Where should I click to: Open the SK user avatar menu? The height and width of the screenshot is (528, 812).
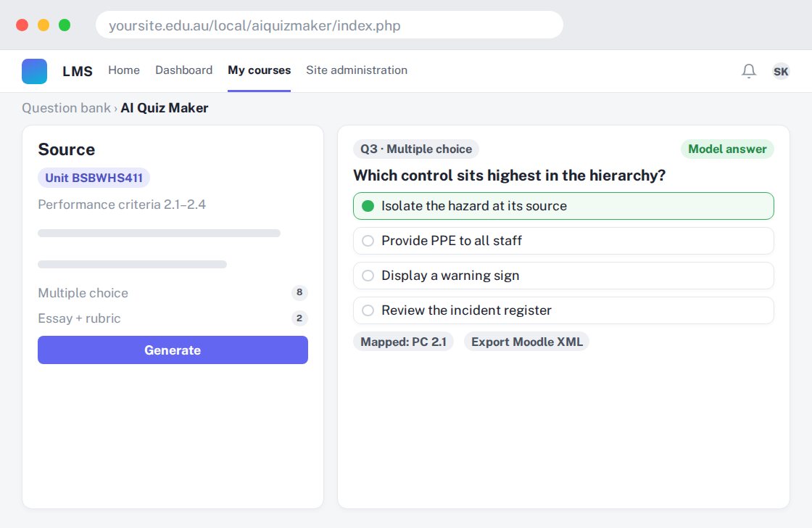pos(780,71)
